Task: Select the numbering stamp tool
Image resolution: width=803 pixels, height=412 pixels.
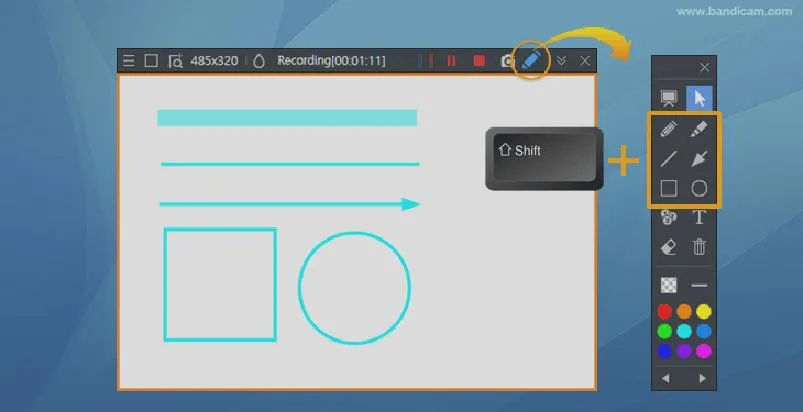Action: pyautogui.click(x=668, y=218)
